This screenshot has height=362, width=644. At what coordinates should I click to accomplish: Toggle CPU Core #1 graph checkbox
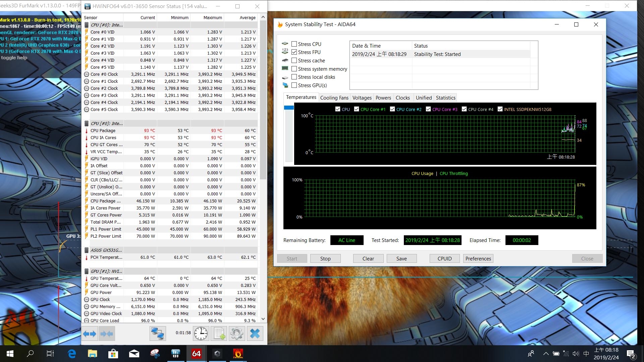coord(357,109)
